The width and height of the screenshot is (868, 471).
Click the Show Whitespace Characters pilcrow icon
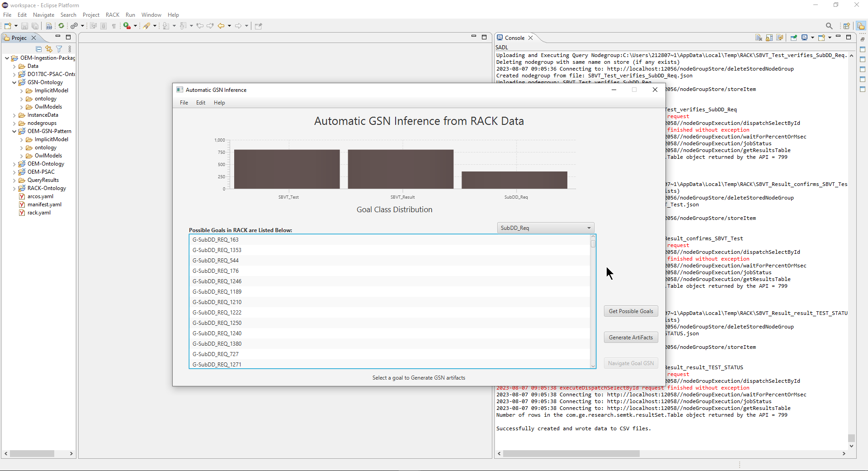(x=114, y=26)
